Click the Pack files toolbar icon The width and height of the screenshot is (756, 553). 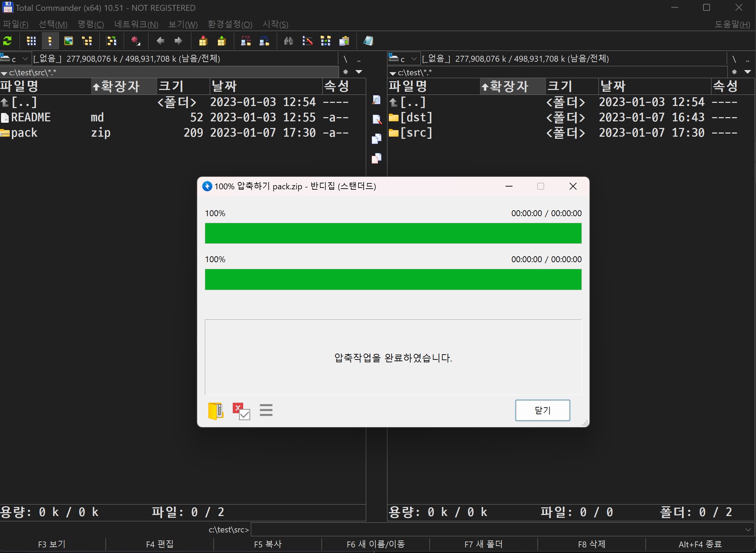coord(203,41)
